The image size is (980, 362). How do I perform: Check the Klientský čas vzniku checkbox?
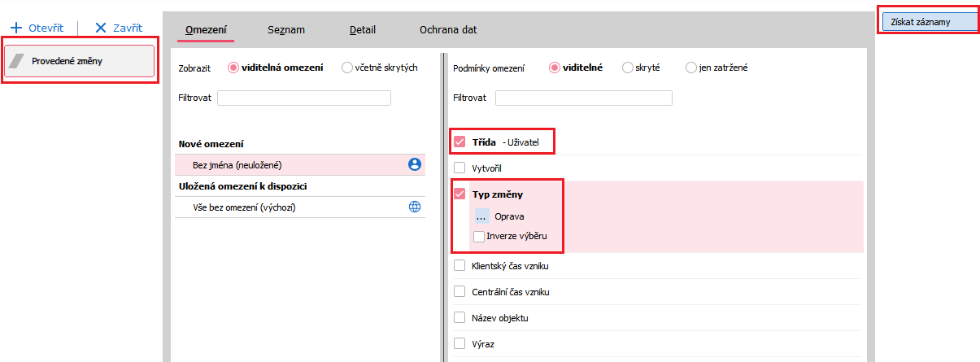tap(460, 266)
